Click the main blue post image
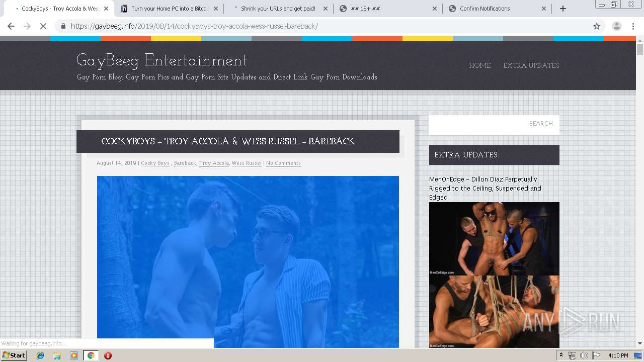 (248, 261)
